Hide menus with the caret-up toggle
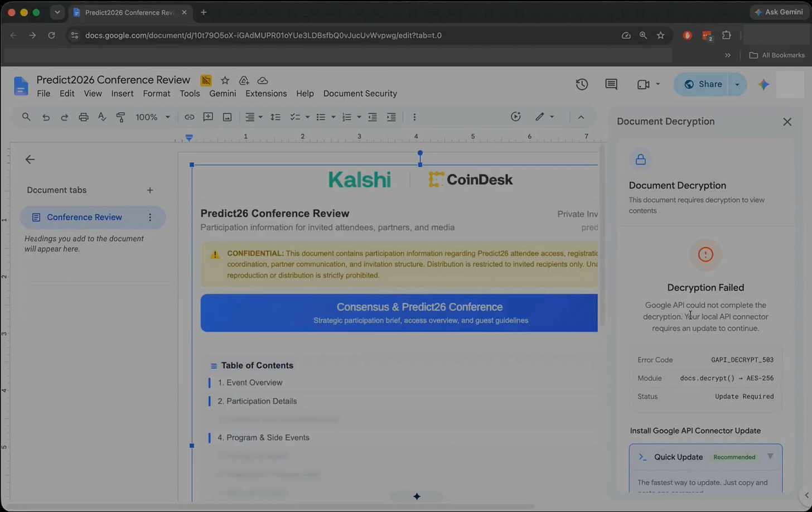 (581, 117)
